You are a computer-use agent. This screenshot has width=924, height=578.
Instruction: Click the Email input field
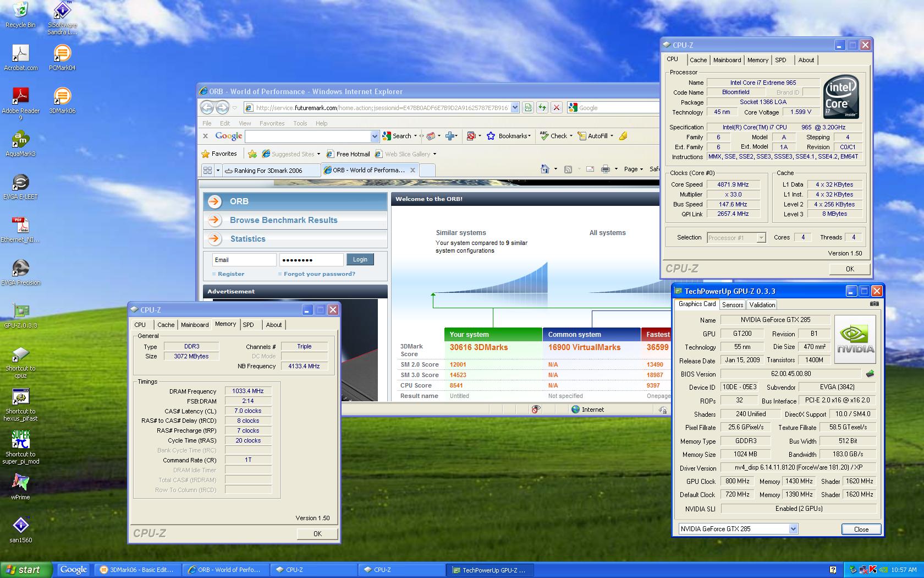pyautogui.click(x=244, y=260)
